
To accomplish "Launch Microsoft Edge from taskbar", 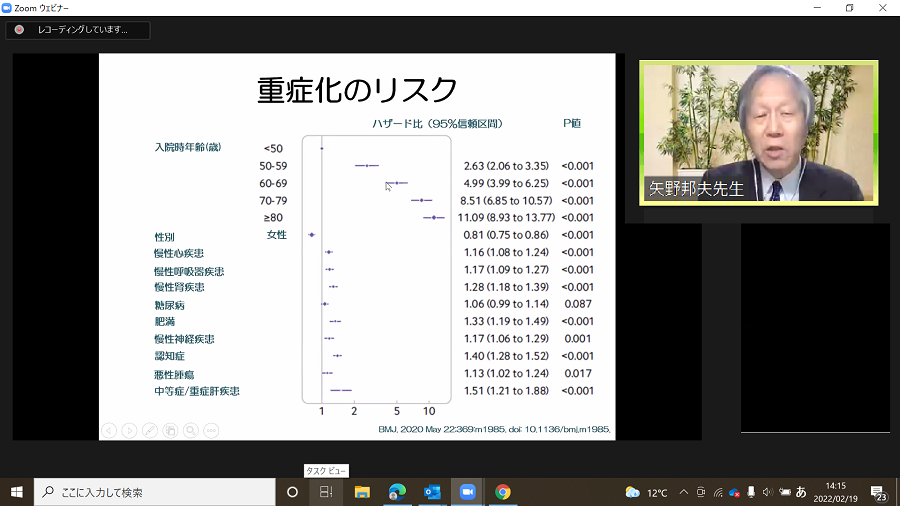I will (x=397, y=492).
